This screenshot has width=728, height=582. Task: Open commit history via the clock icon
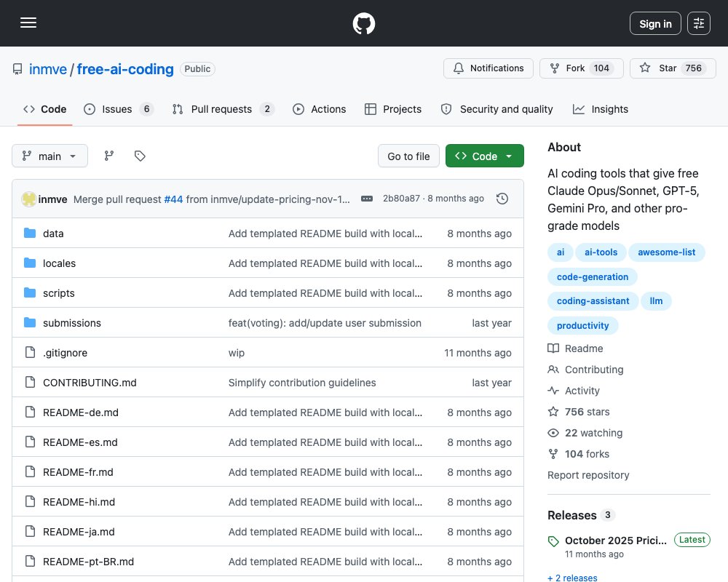(x=502, y=199)
